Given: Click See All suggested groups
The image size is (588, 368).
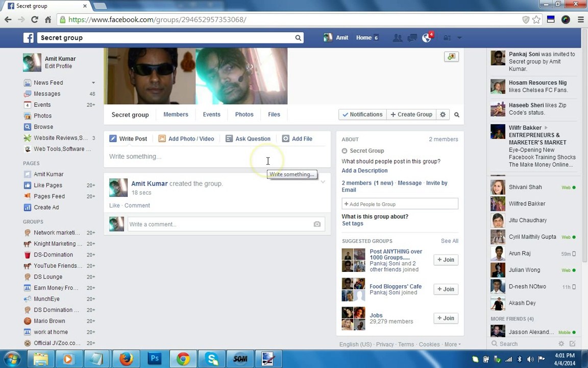Looking at the screenshot, I should [450, 241].
